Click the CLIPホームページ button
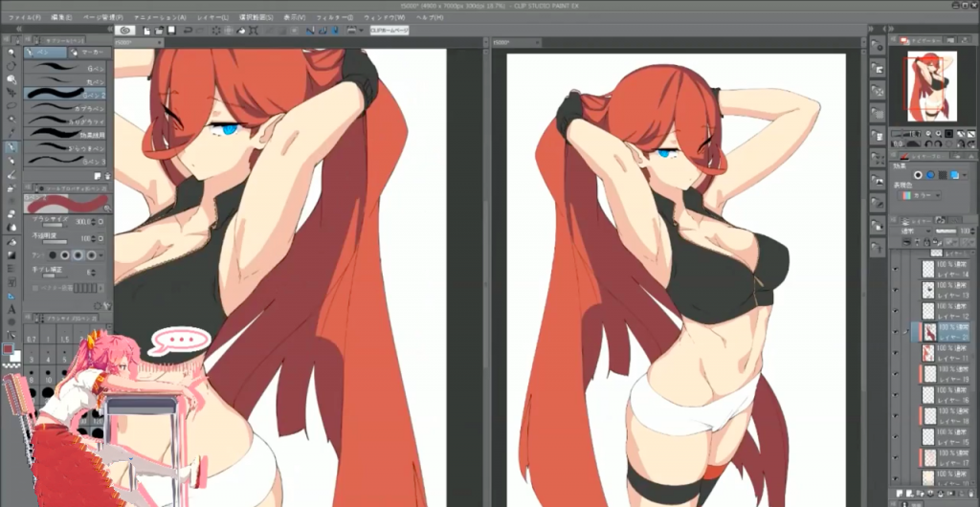980x507 pixels. point(390,30)
